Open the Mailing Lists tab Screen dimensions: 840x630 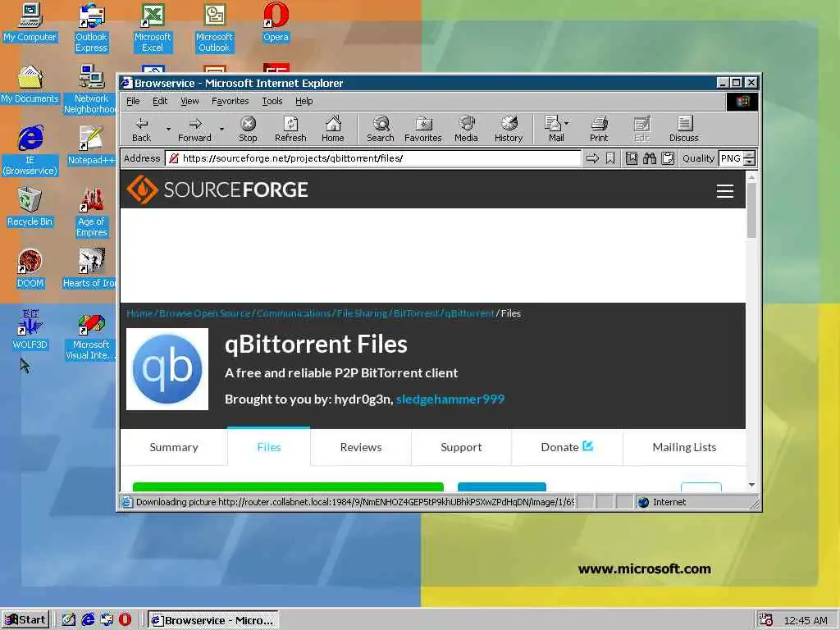coord(684,447)
